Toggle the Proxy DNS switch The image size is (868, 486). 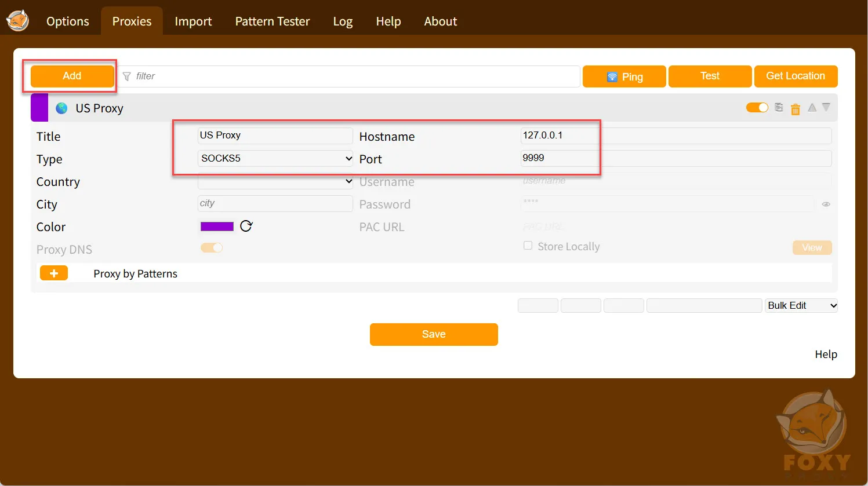(x=212, y=248)
